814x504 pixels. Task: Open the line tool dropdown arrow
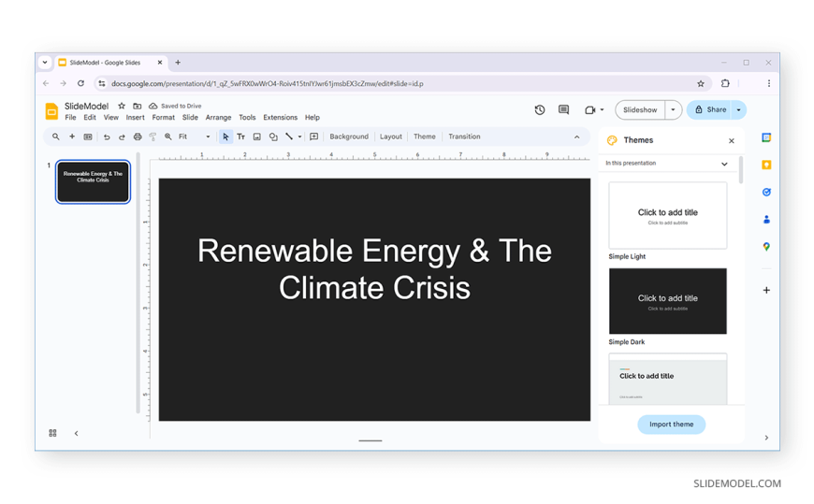[x=299, y=137]
